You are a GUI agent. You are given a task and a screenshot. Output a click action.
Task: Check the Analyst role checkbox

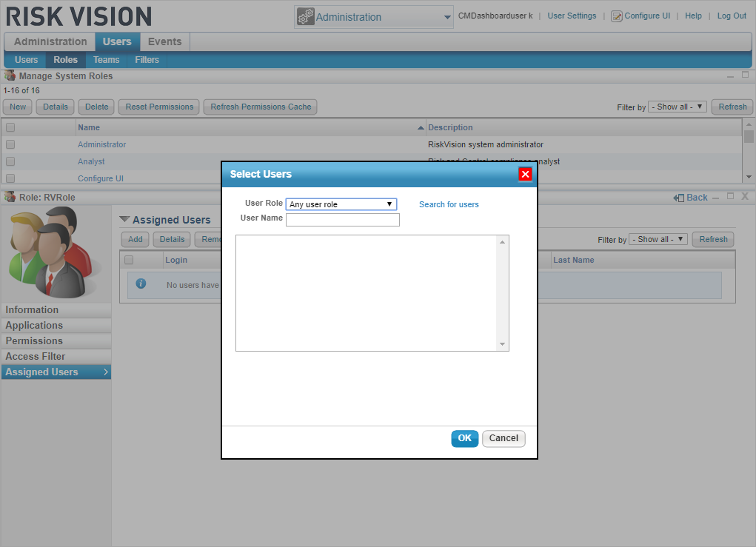coord(10,161)
